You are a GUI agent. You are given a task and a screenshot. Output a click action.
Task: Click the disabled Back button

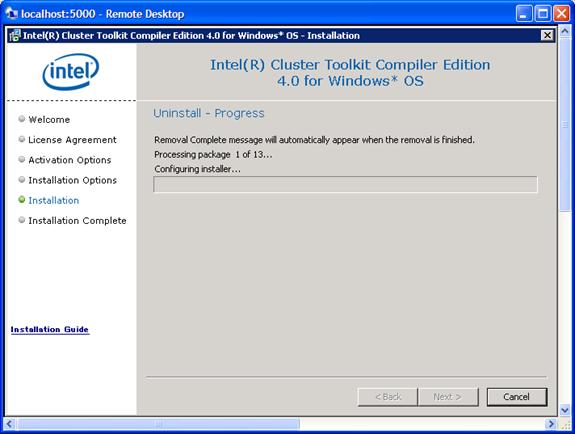(x=388, y=397)
